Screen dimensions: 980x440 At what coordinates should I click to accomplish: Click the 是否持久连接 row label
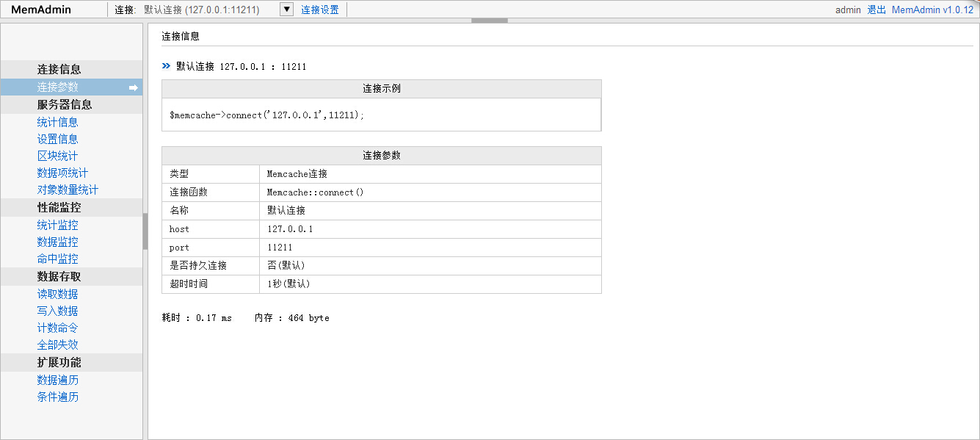(x=198, y=266)
